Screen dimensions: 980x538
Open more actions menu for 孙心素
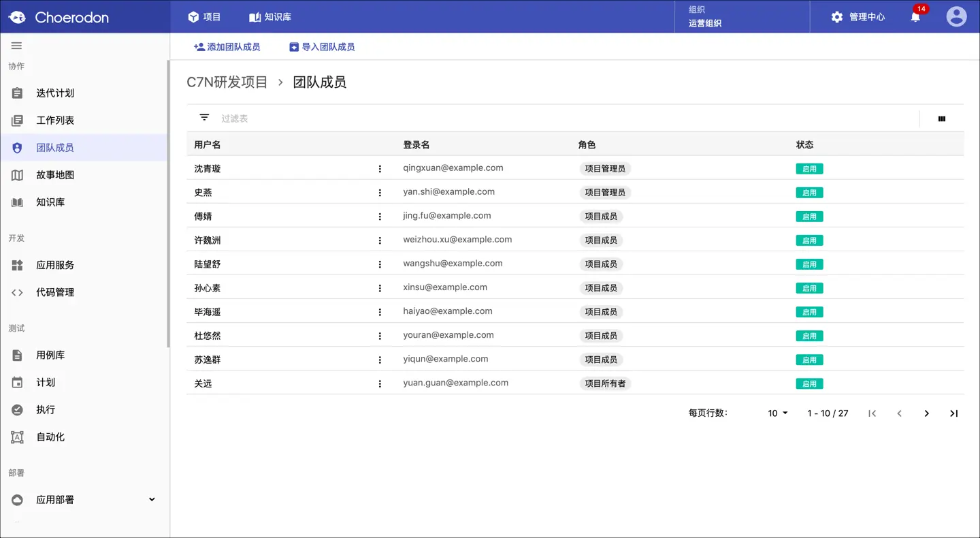(380, 288)
